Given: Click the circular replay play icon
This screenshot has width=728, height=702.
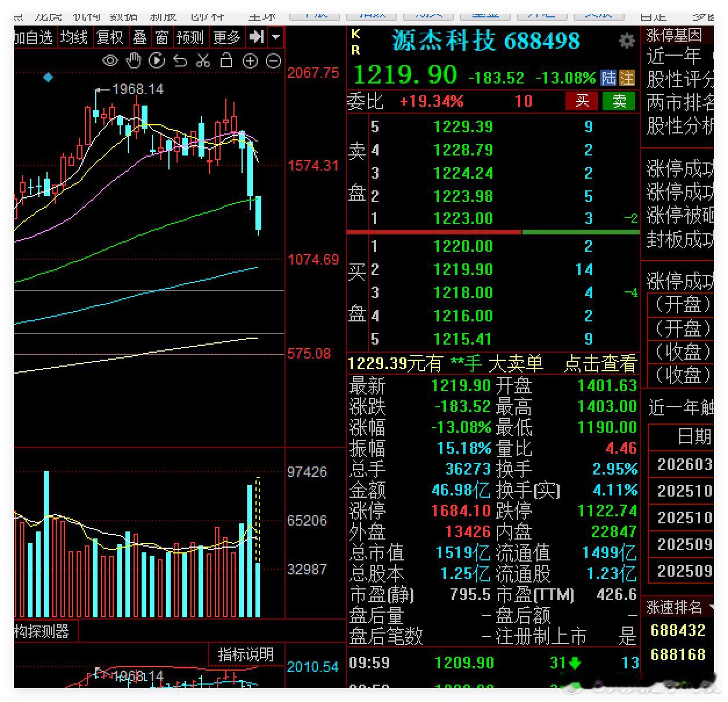Looking at the screenshot, I should [157, 60].
